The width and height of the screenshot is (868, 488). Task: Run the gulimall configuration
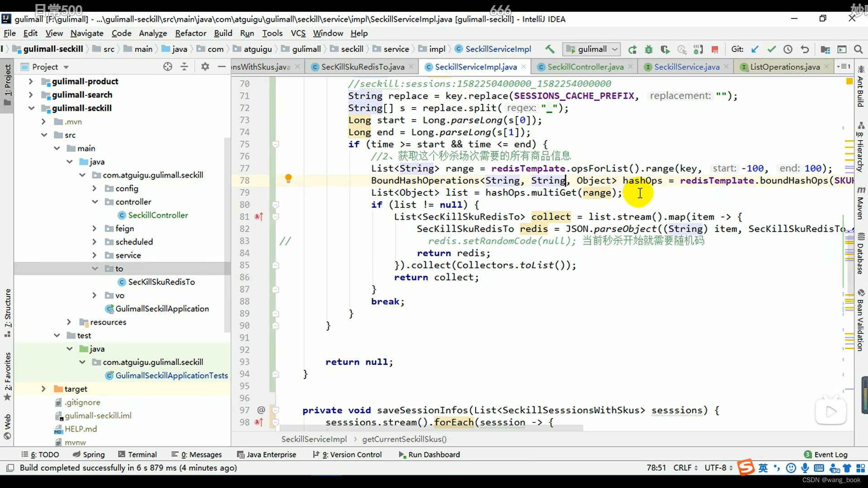[632, 49]
